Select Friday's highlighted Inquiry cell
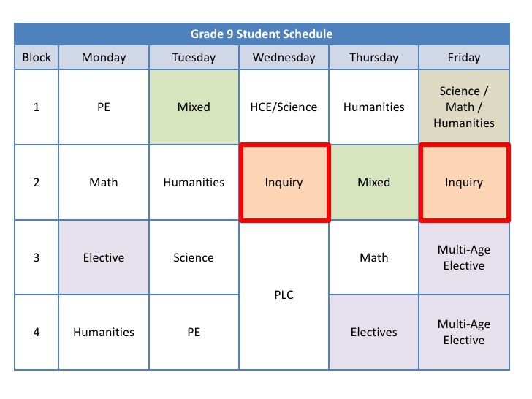The width and height of the screenshot is (532, 399). (x=464, y=182)
